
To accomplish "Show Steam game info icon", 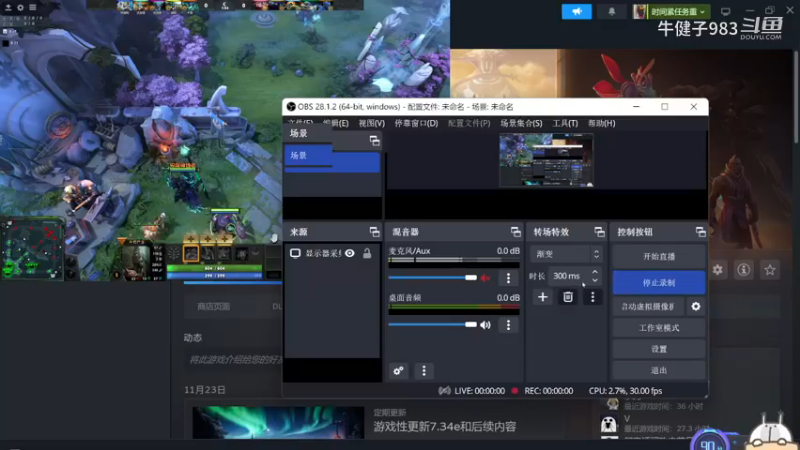I will 743,269.
